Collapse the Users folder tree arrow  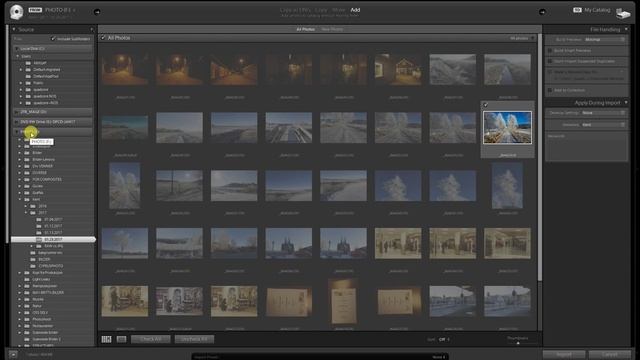(x=18, y=56)
